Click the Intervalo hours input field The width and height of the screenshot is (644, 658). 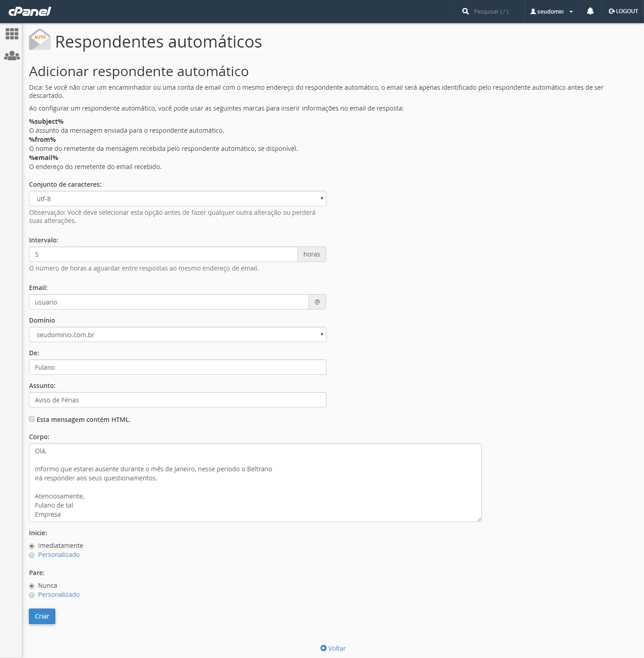(x=163, y=254)
